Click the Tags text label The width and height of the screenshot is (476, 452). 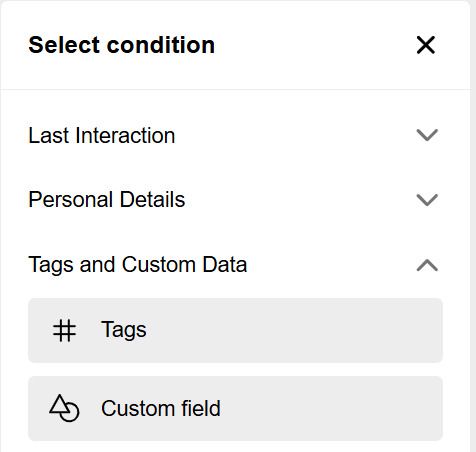(x=124, y=330)
